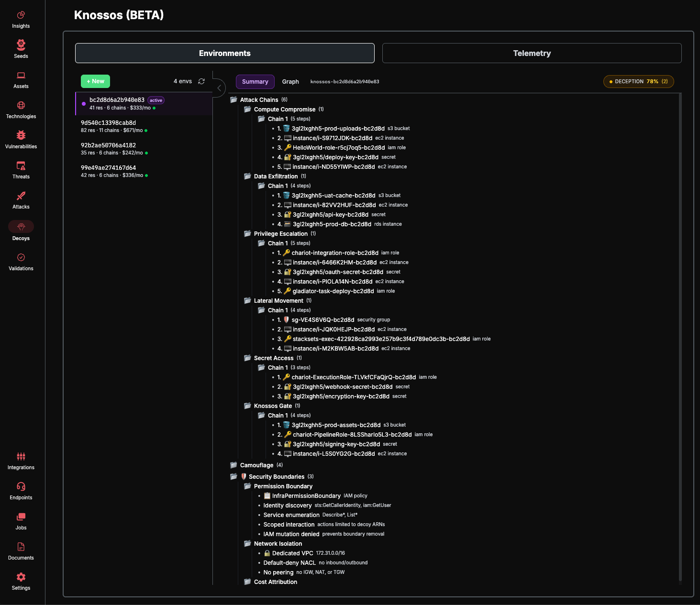The height and width of the screenshot is (605, 700).
Task: Click the IAM mutation denied entry
Action: 323,534
